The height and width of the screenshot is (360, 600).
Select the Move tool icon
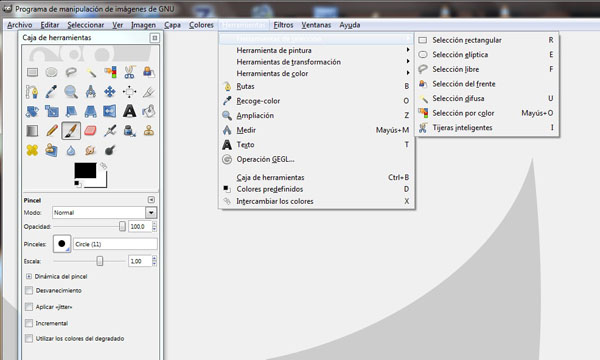110,92
